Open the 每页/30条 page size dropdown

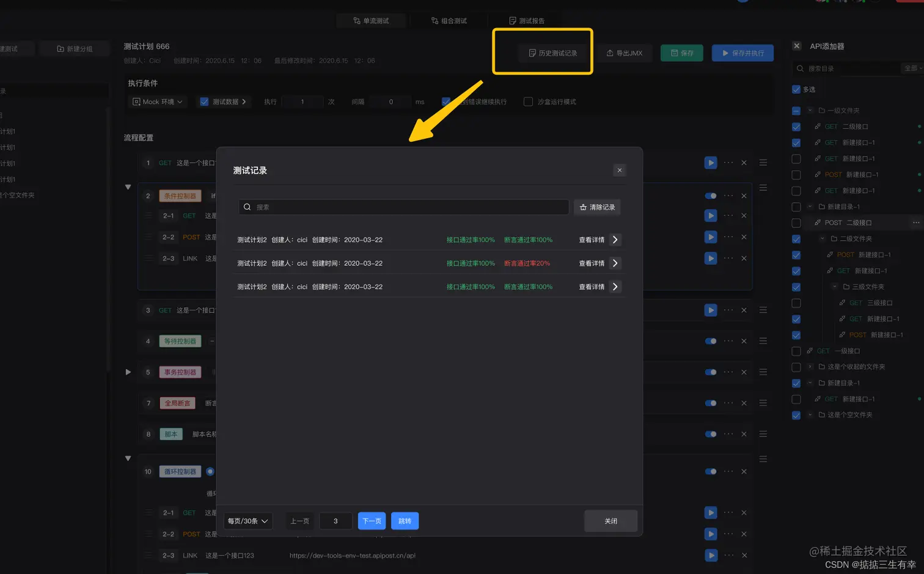[x=248, y=521]
